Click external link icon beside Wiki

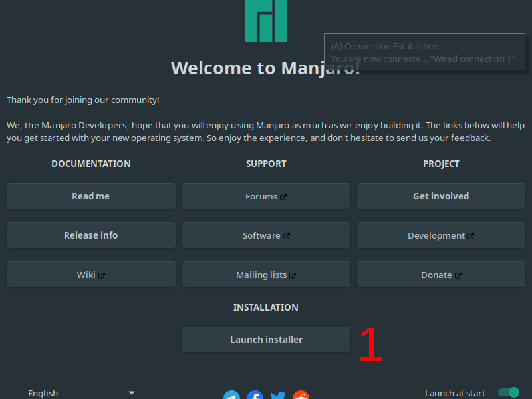click(102, 275)
